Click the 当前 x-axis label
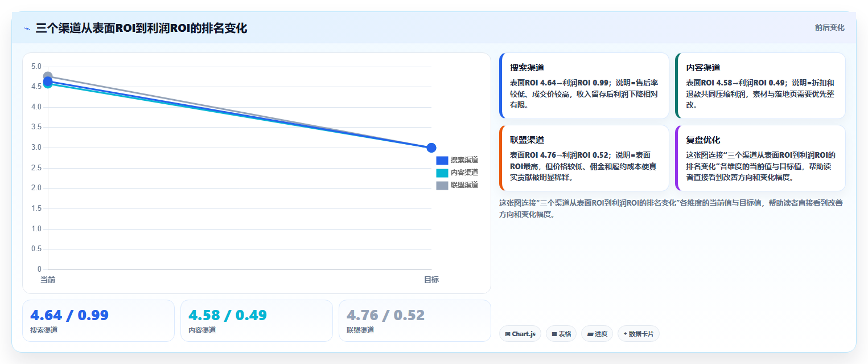 pos(48,280)
